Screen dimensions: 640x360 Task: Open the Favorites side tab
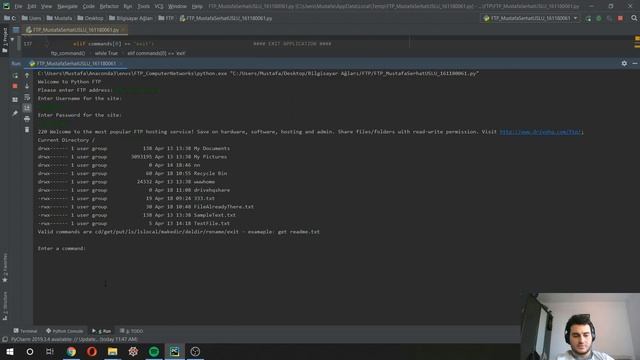(5, 267)
